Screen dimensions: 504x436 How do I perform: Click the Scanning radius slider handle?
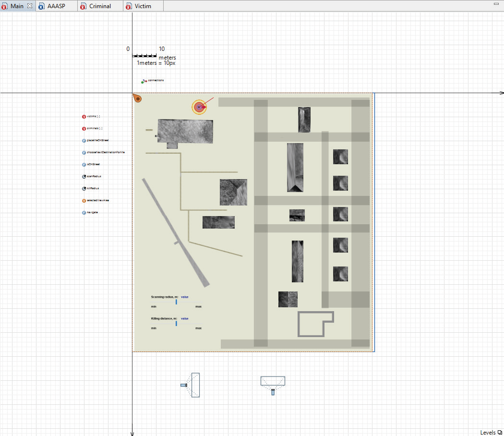click(176, 302)
